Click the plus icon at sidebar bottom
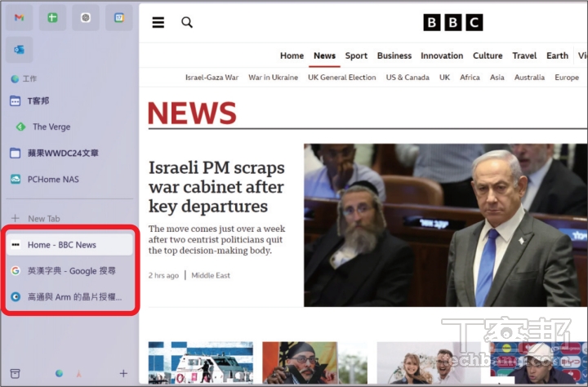 point(123,373)
